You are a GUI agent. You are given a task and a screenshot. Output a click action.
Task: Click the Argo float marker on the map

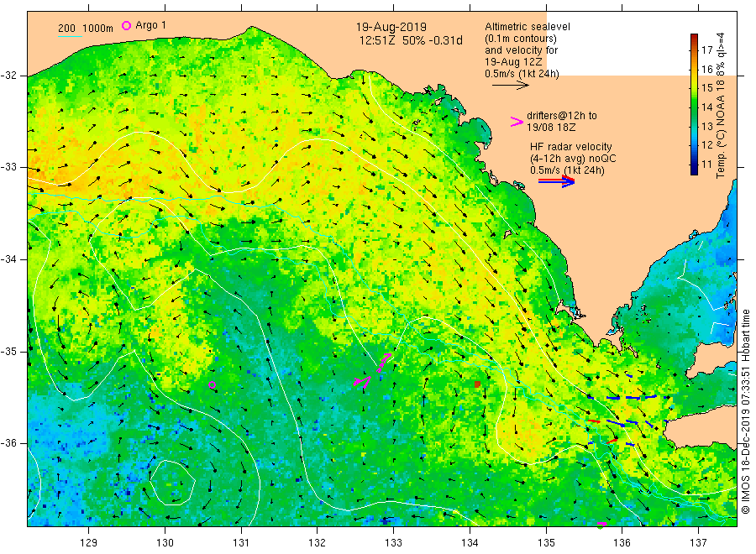(213, 385)
